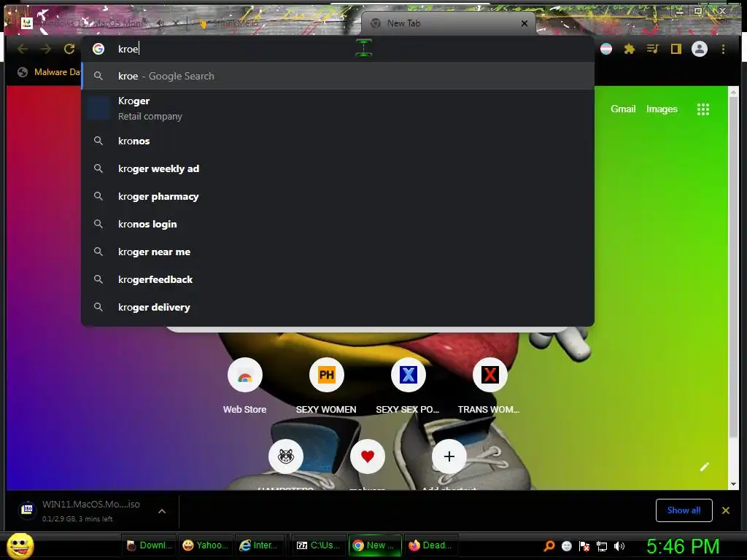This screenshot has height=560, width=747.
Task: Open the PH shortcut tile
Action: click(x=326, y=376)
